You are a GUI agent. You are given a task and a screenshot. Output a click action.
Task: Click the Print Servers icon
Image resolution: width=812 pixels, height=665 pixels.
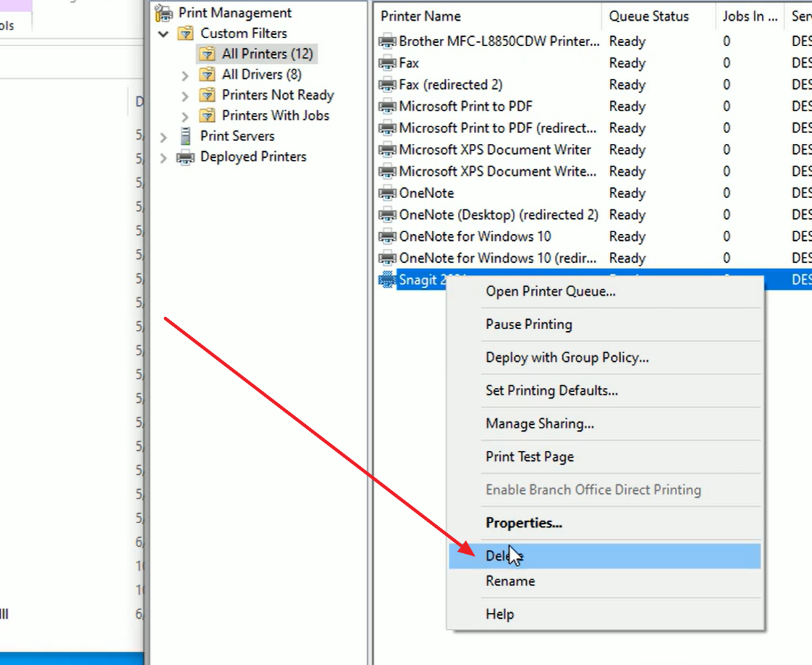click(x=185, y=136)
